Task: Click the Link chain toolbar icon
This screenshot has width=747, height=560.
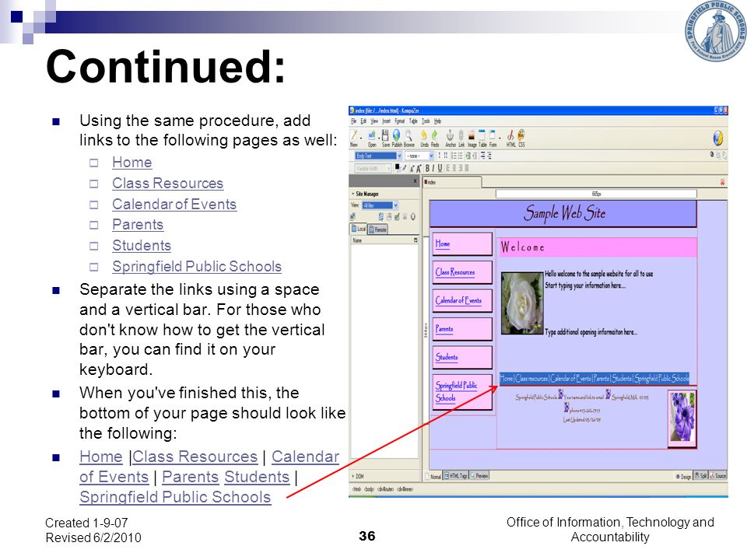Action: point(461,135)
